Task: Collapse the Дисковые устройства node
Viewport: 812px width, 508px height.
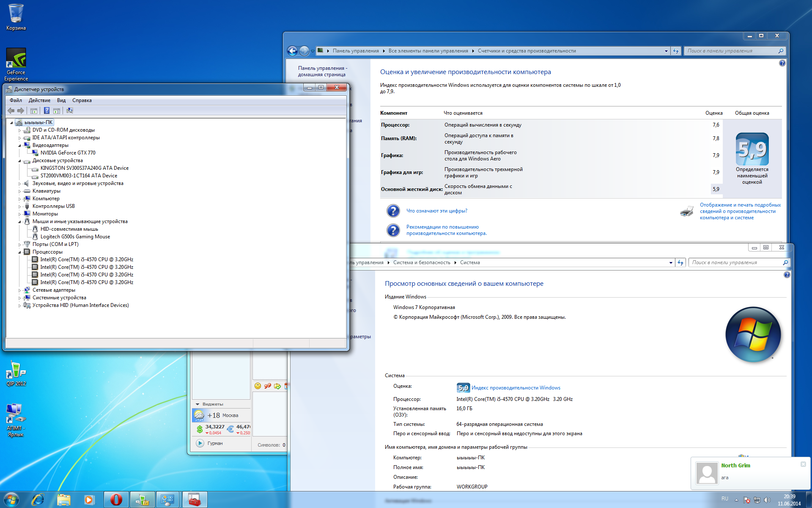Action: pos(19,161)
